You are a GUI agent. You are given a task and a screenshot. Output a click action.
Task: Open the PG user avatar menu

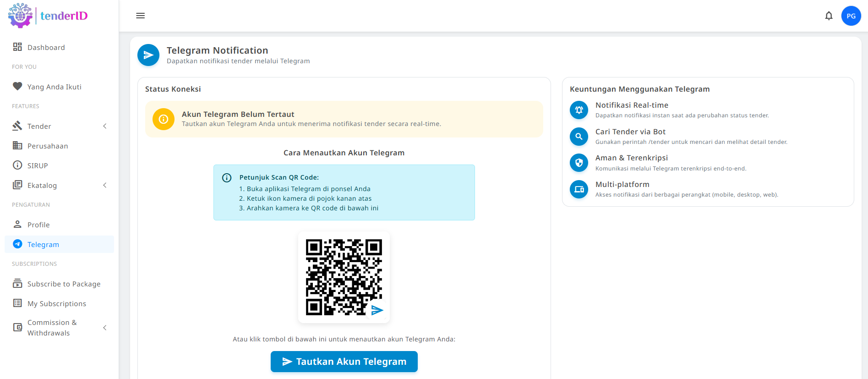click(x=851, y=16)
